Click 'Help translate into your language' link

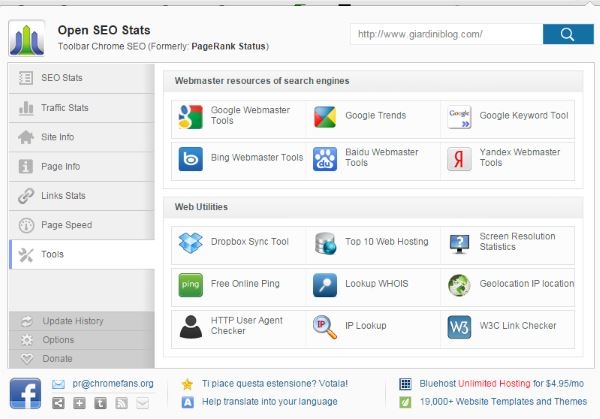tap(269, 401)
